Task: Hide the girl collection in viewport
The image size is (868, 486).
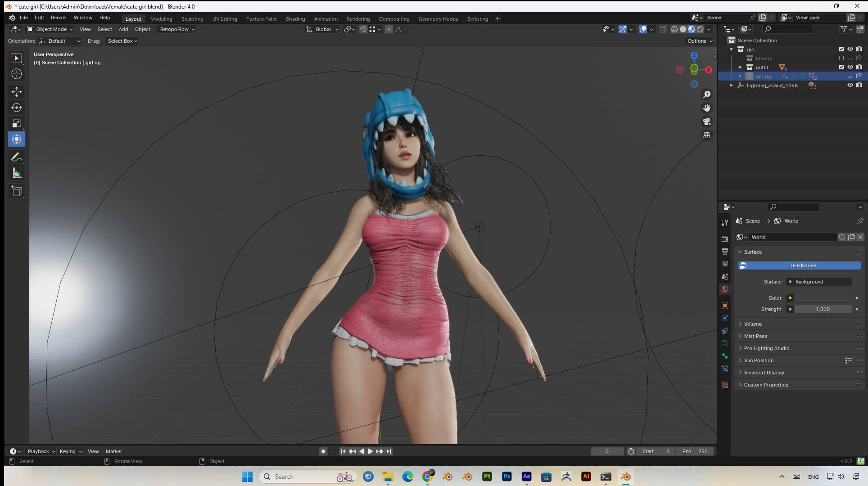Action: [x=850, y=49]
